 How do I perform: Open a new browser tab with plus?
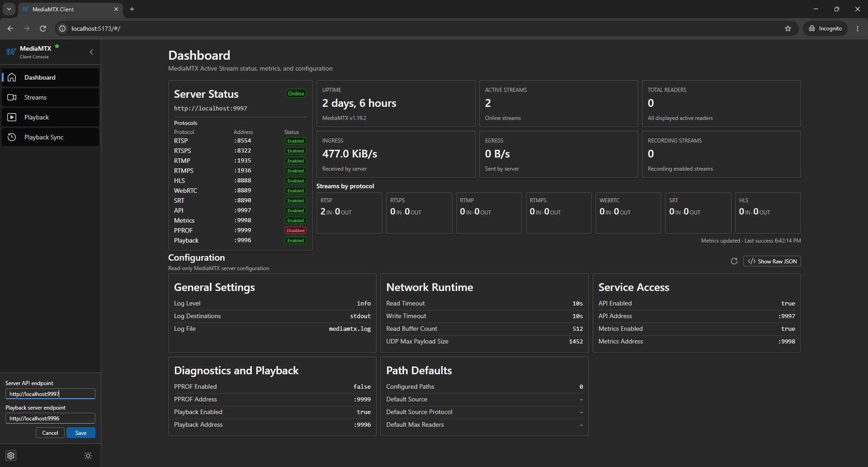tap(132, 9)
